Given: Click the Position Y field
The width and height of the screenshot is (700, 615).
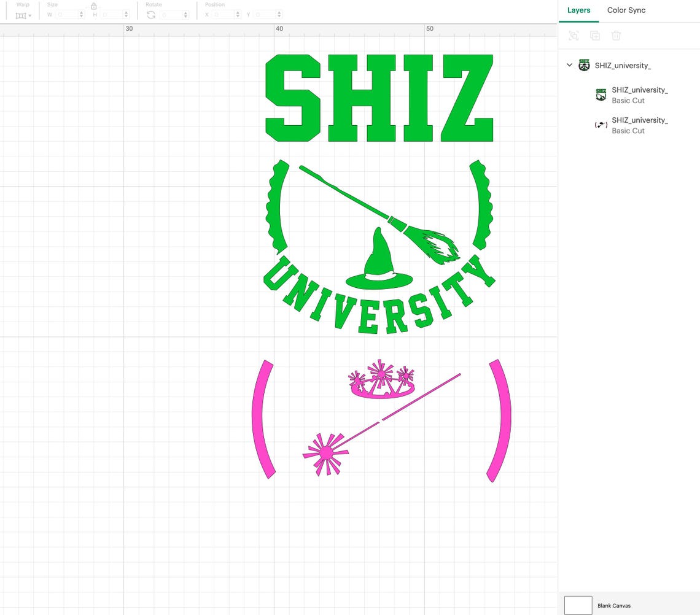Looking at the screenshot, I should tap(264, 15).
